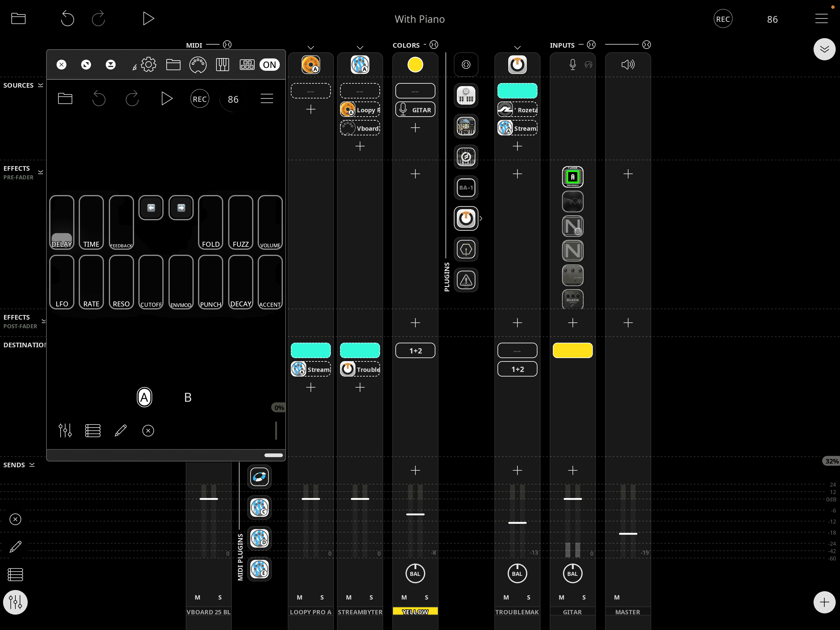Open the main project folder icon
The image size is (840, 630).
coord(18,19)
